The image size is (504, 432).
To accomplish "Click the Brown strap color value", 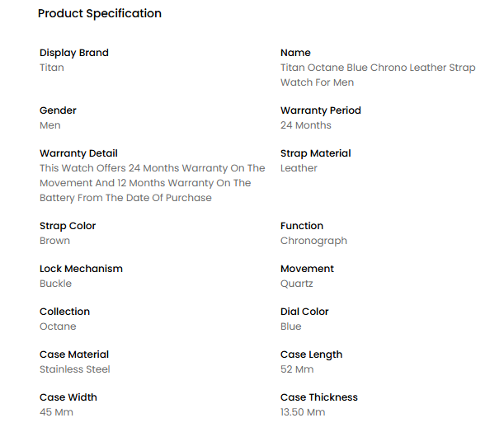I will point(54,241).
